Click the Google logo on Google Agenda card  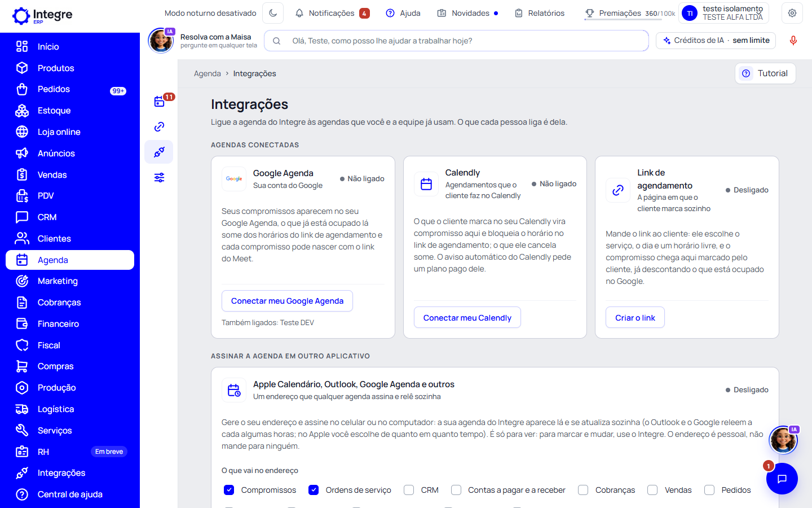(234, 179)
